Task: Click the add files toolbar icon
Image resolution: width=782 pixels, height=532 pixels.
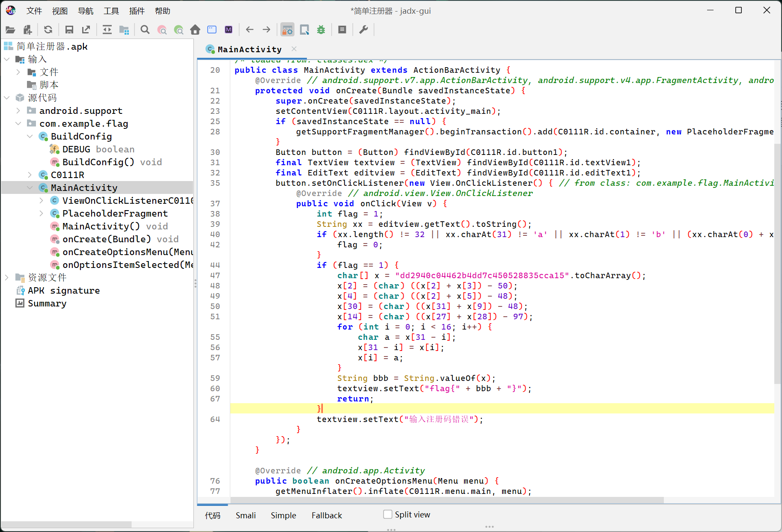Action: pos(27,30)
